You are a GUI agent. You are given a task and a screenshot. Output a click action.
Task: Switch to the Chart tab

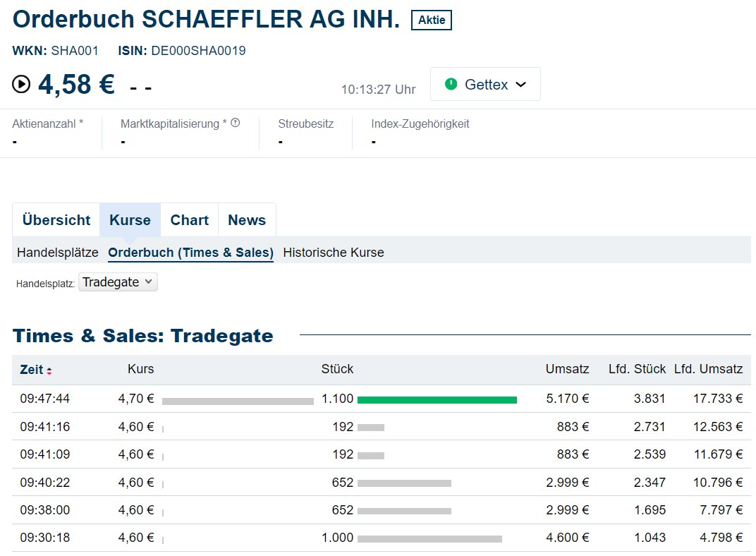pos(189,219)
